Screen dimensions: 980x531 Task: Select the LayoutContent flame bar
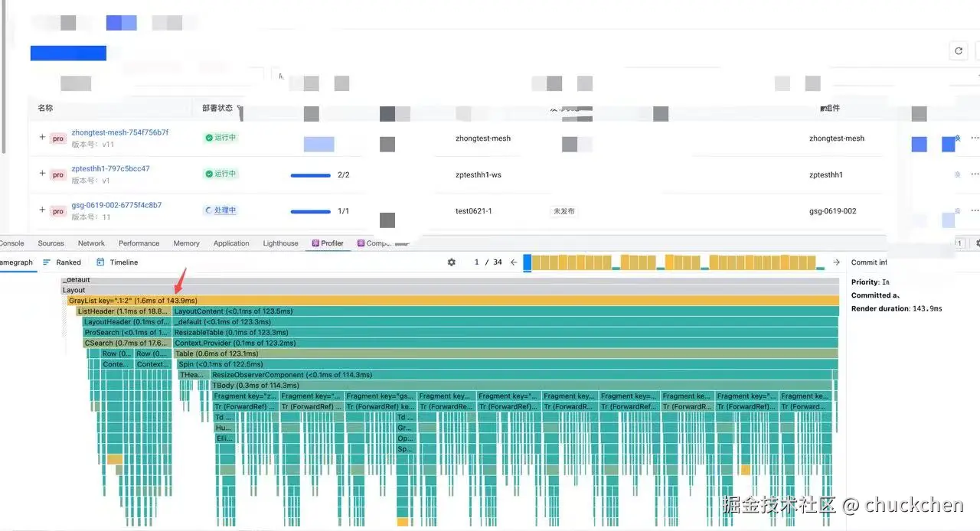505,311
